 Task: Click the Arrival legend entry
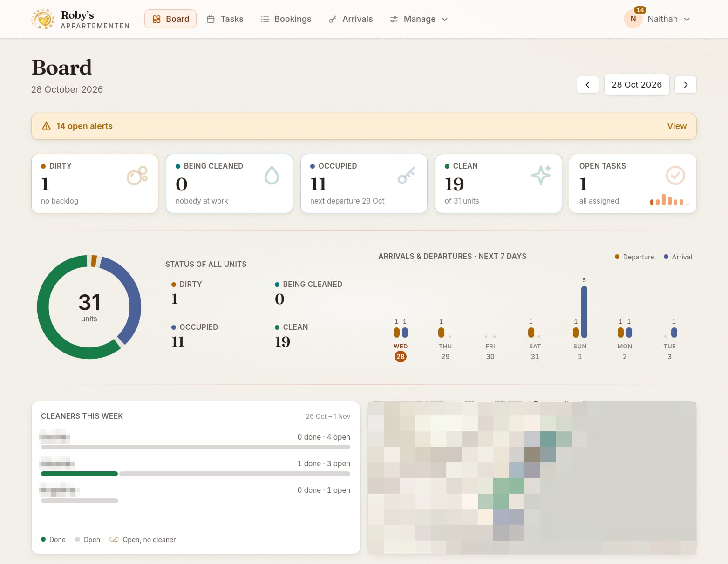(678, 257)
